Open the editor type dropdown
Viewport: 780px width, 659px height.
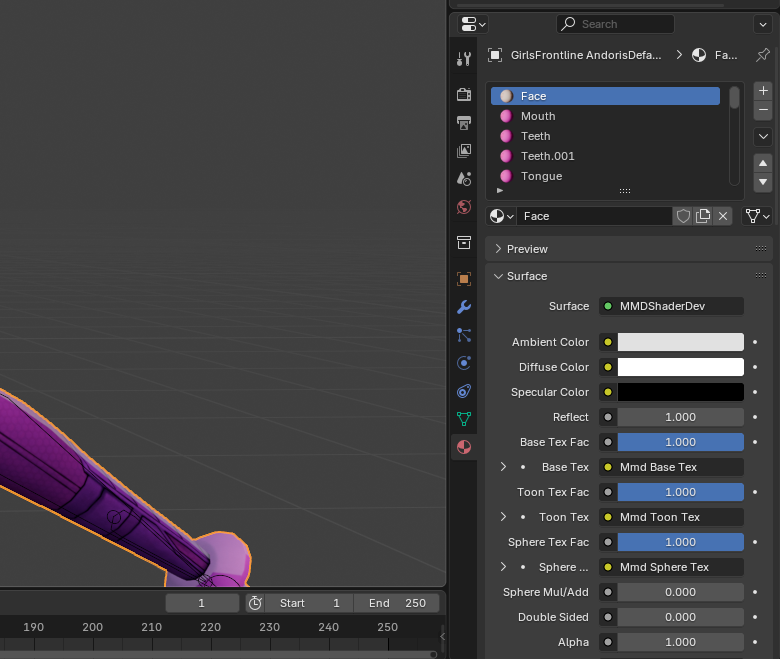tap(473, 24)
